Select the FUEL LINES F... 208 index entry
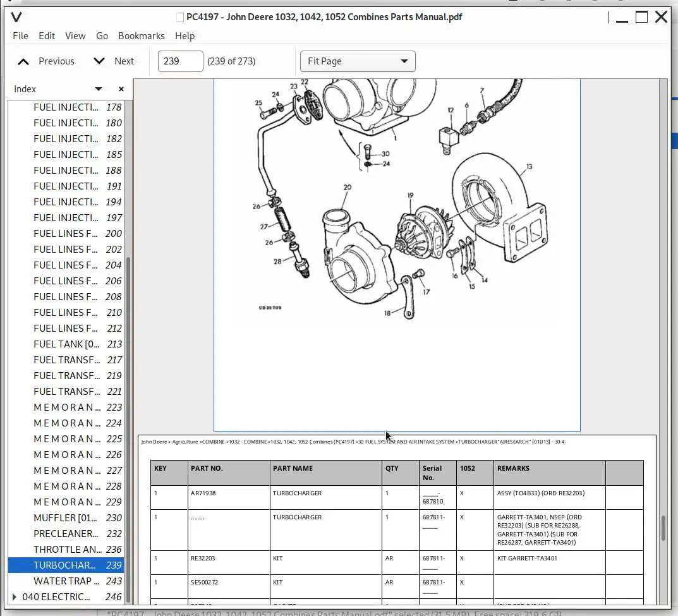The width and height of the screenshot is (678, 616). pos(66,297)
